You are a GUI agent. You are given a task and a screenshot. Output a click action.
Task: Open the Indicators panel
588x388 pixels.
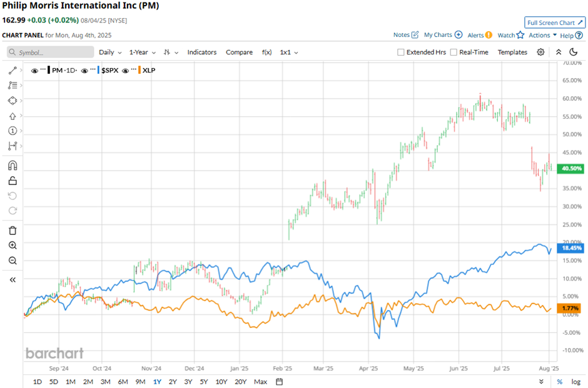[x=202, y=52]
